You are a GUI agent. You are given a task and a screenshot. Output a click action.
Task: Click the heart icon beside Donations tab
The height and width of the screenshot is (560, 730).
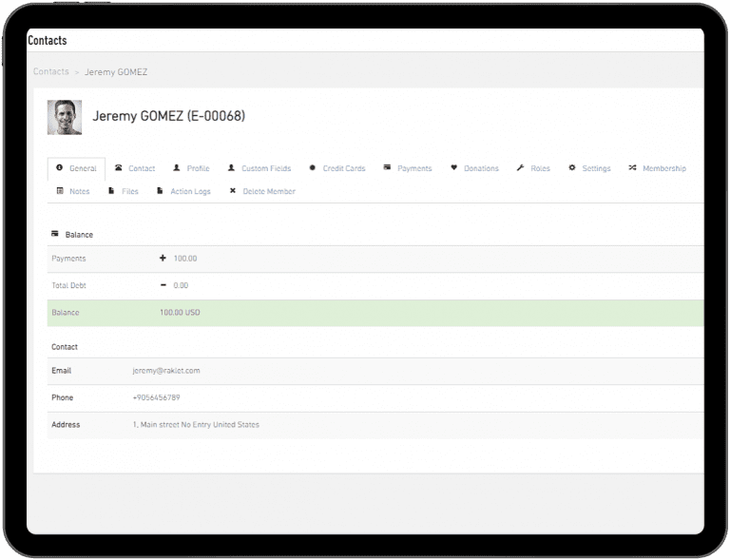pos(454,168)
